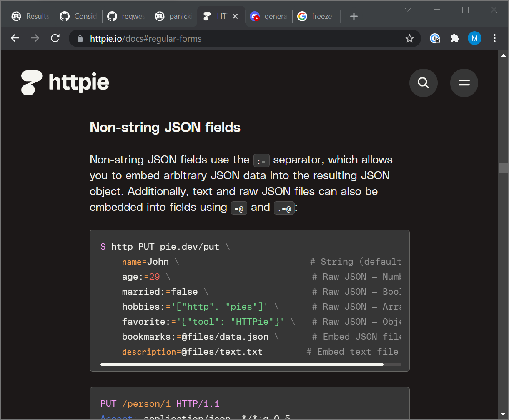Click the description=@files/text.txt line

(x=192, y=352)
